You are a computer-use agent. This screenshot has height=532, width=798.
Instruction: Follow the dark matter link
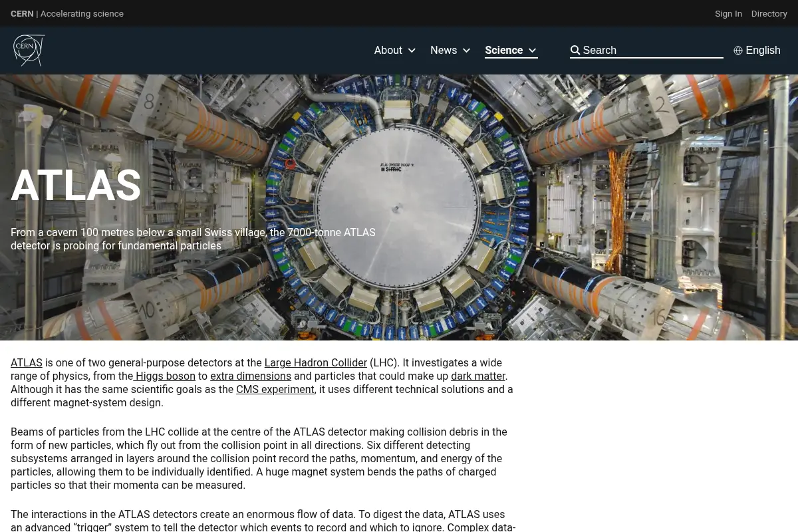pyautogui.click(x=478, y=376)
